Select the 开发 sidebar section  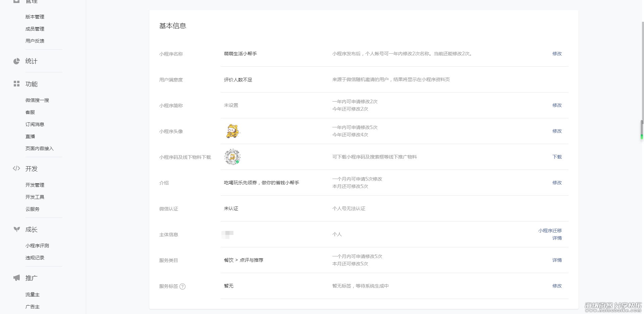click(x=32, y=169)
